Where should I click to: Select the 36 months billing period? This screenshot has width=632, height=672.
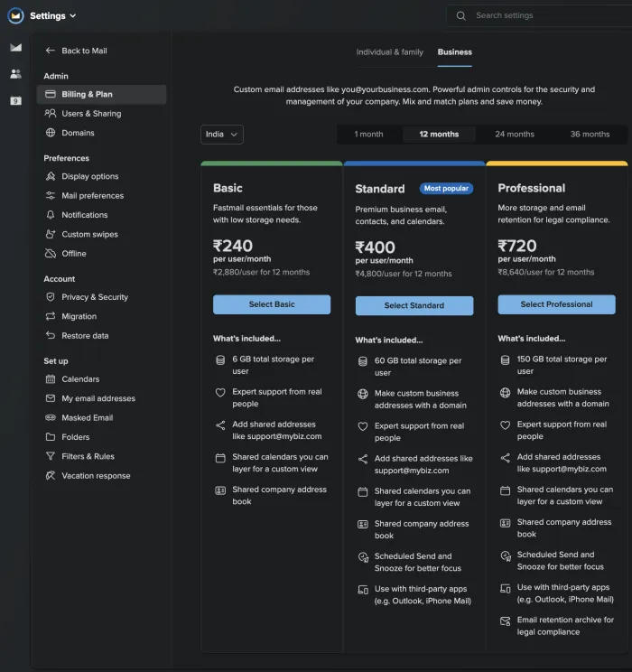[x=590, y=135]
